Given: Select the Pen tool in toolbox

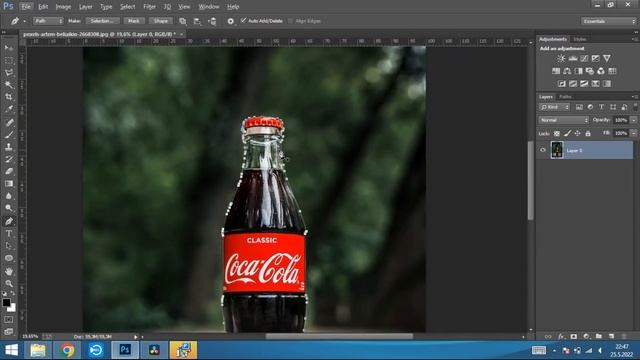Looking at the screenshot, I should (9, 221).
